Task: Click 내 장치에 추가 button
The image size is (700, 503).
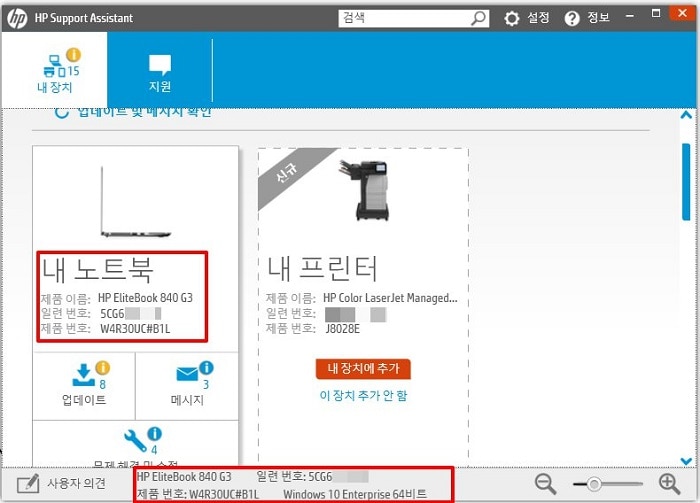Action: [x=363, y=369]
